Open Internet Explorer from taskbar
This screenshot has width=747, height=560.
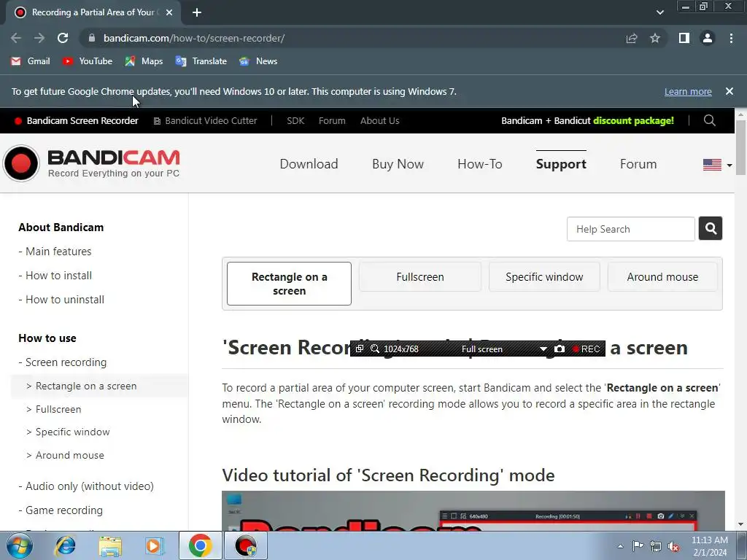tap(65, 545)
